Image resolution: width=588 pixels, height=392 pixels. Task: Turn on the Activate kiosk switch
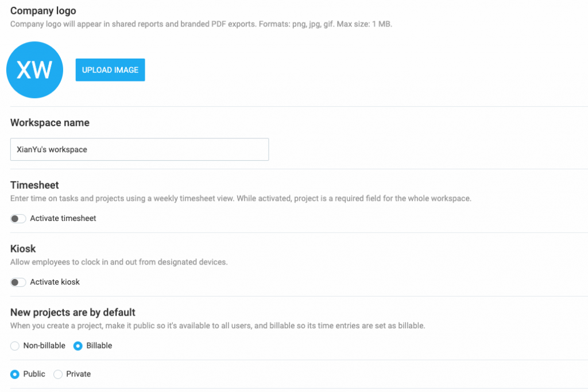pyautogui.click(x=18, y=282)
